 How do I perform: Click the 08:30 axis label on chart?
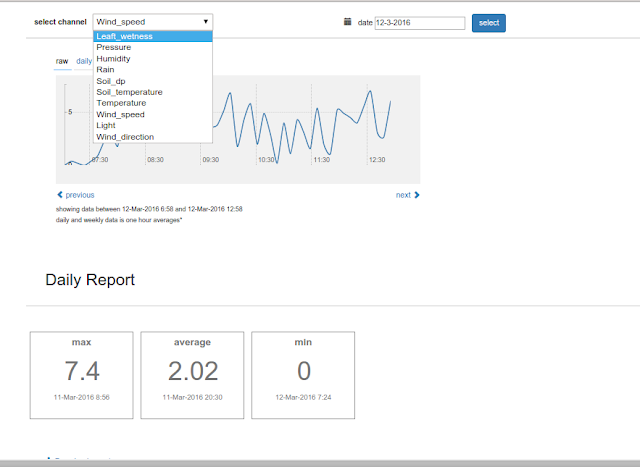pos(155,160)
